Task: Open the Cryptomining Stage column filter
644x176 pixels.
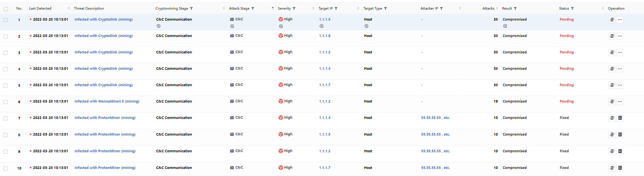Action: [x=191, y=8]
